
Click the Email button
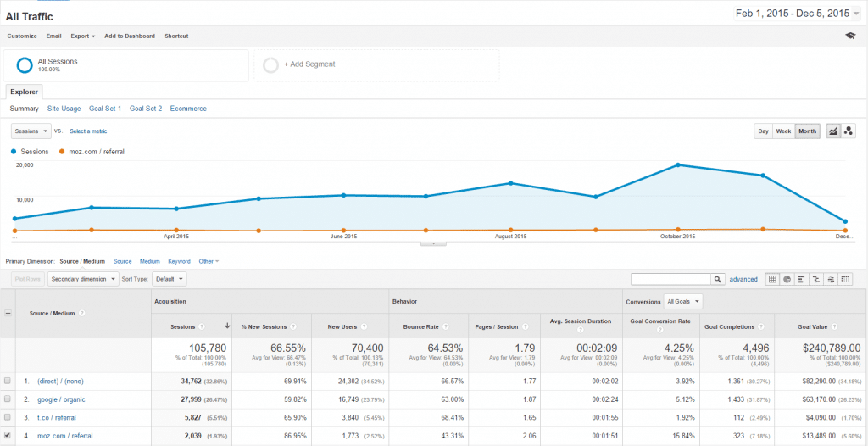pyautogui.click(x=53, y=36)
